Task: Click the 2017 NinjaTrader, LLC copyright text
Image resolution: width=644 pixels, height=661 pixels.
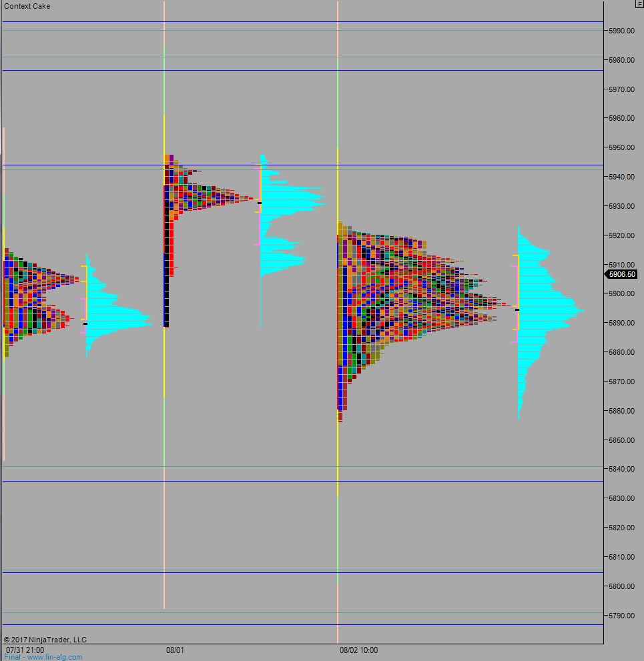Action: click(45, 640)
